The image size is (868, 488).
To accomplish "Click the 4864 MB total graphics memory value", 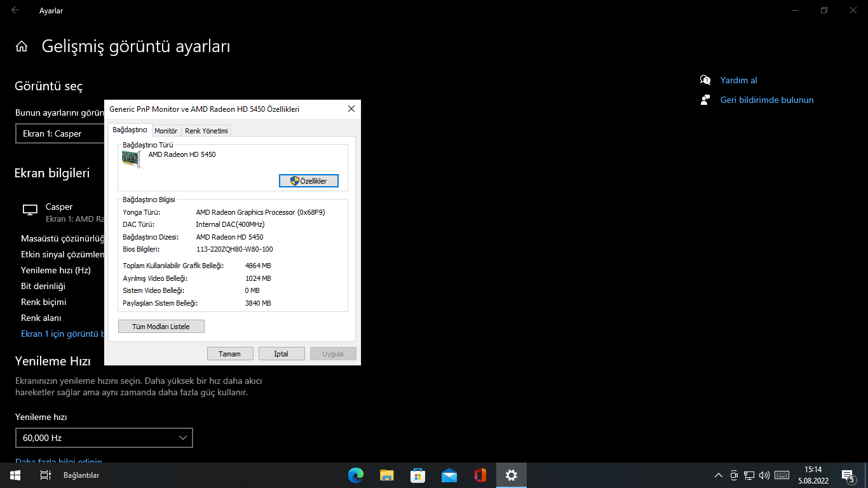I will [x=258, y=266].
